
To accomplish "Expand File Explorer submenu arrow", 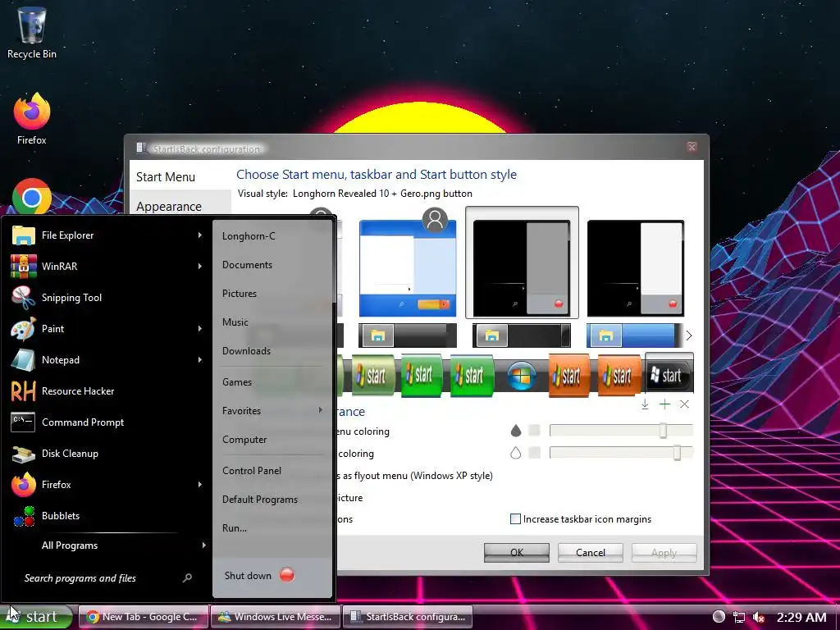I will (200, 235).
